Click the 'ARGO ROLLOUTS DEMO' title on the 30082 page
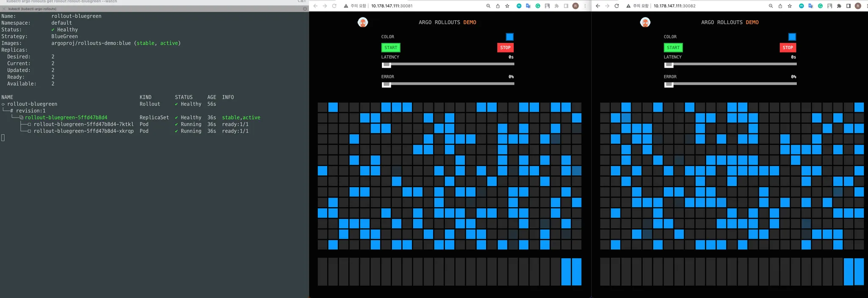The height and width of the screenshot is (298, 868). point(730,22)
